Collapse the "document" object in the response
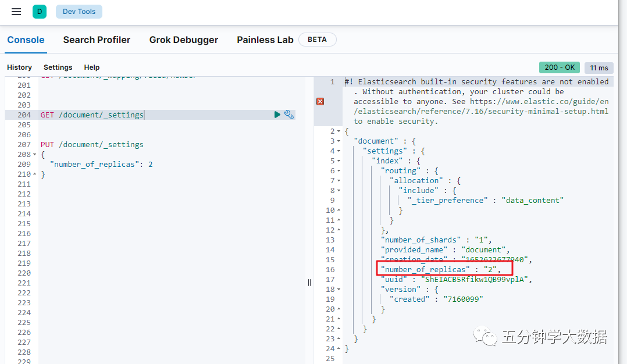Screen dimensions: 627x364 click(x=339, y=141)
